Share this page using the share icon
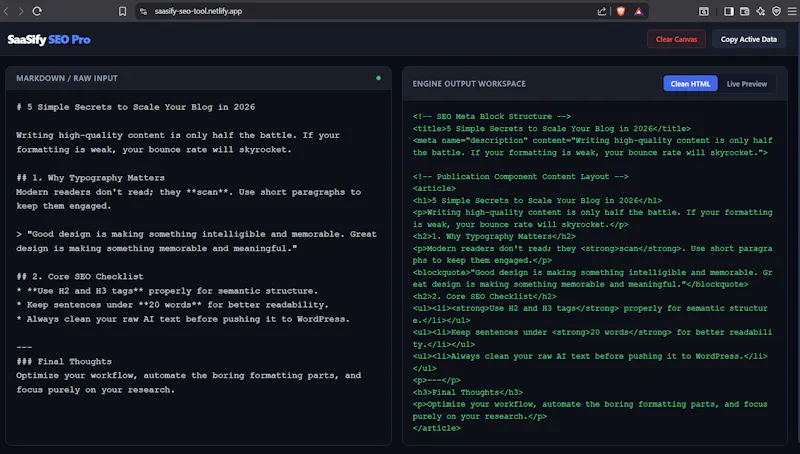 602,11
